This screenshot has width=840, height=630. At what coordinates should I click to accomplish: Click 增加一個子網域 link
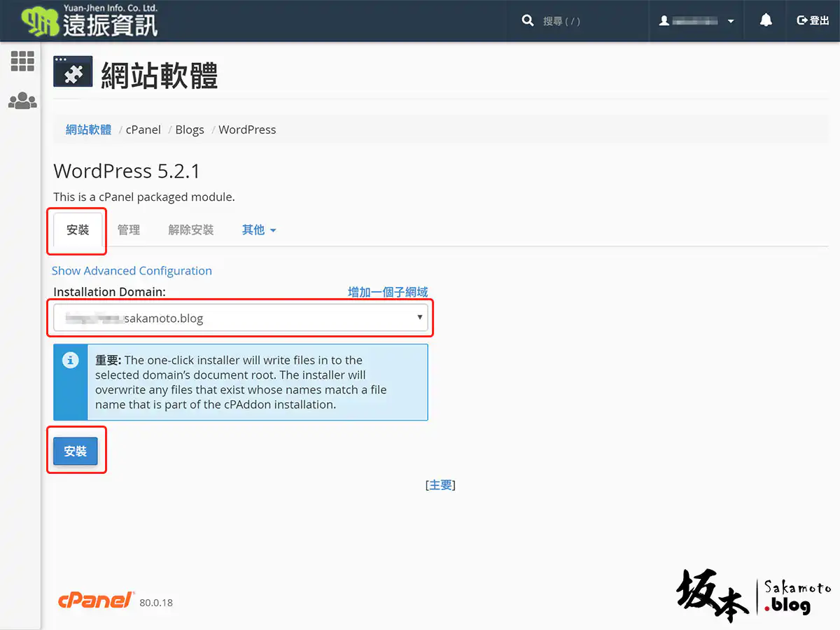coord(388,292)
